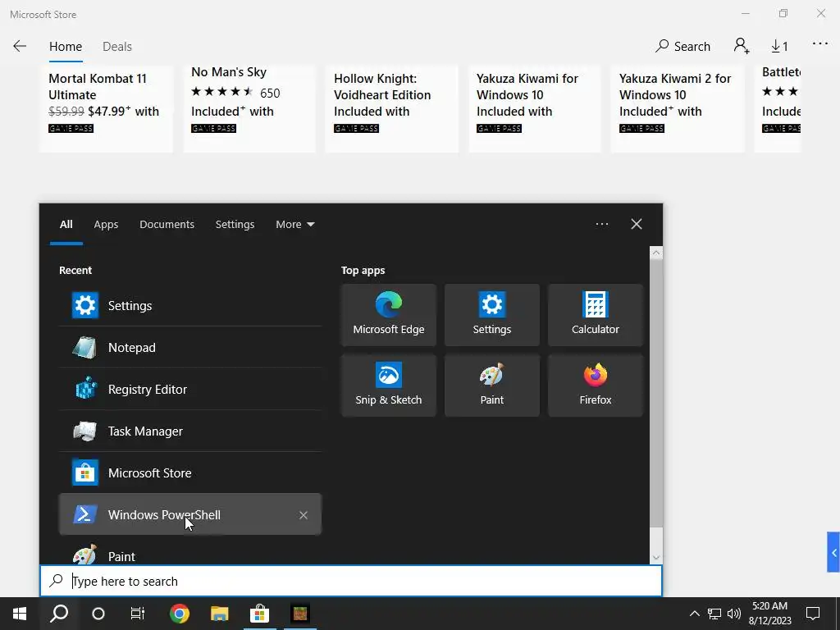Open the Settings top app tile
This screenshot has width=840, height=630.
click(x=492, y=314)
